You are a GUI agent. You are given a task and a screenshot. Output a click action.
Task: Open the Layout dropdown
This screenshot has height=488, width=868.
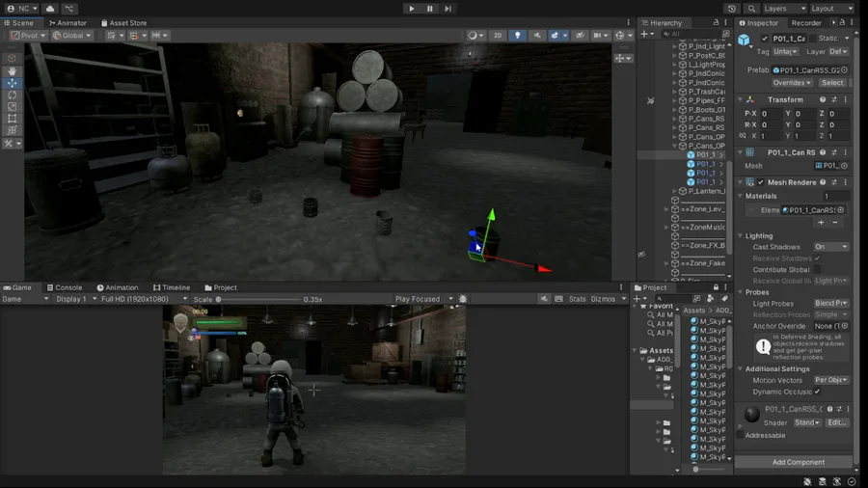click(x=832, y=9)
